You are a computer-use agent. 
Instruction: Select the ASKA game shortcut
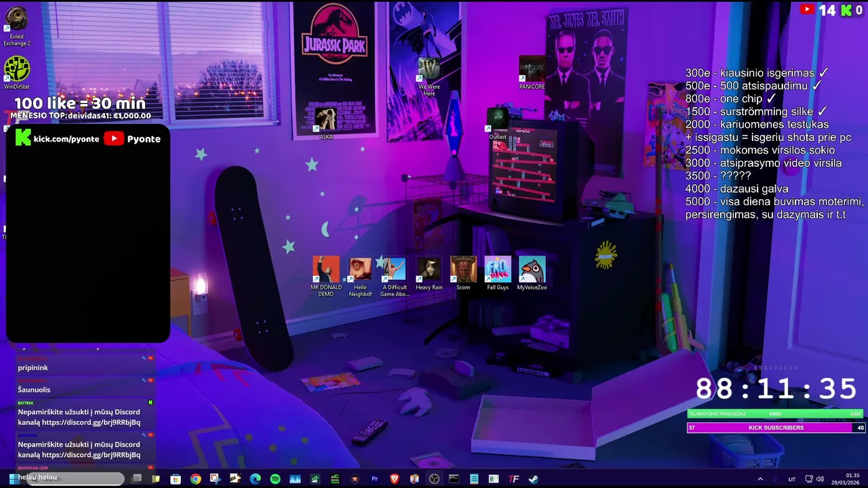326,123
